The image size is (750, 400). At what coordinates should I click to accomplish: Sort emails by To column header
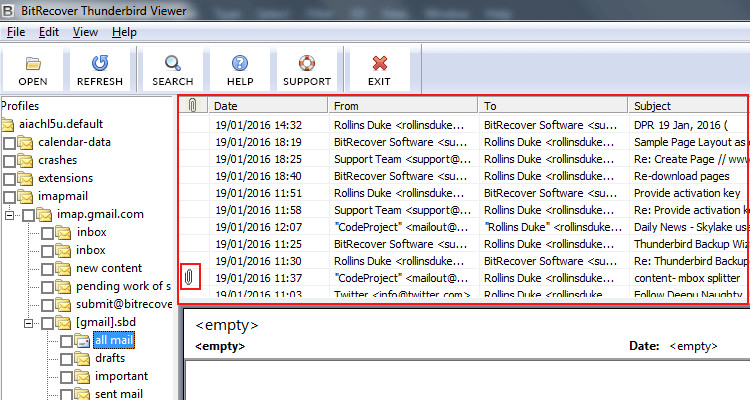pyautogui.click(x=553, y=105)
